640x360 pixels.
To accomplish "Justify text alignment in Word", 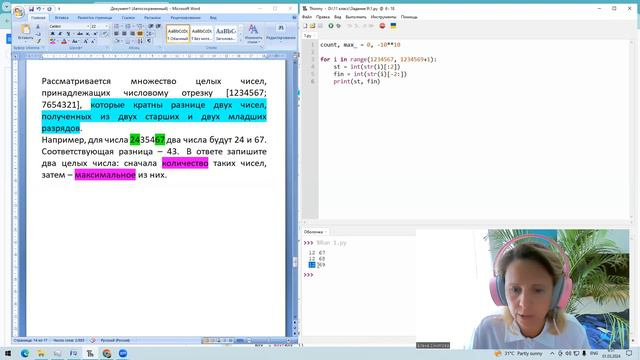I will (140, 33).
